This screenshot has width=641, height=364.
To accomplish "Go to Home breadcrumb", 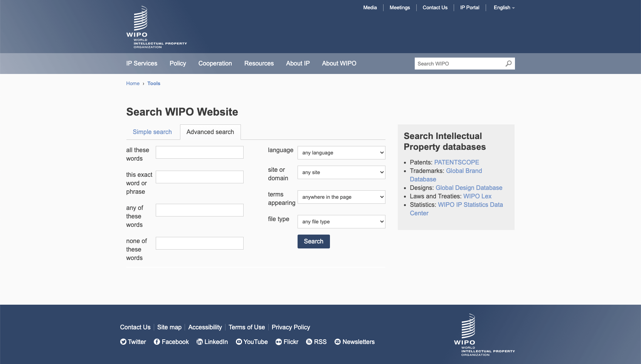I will 133,83.
